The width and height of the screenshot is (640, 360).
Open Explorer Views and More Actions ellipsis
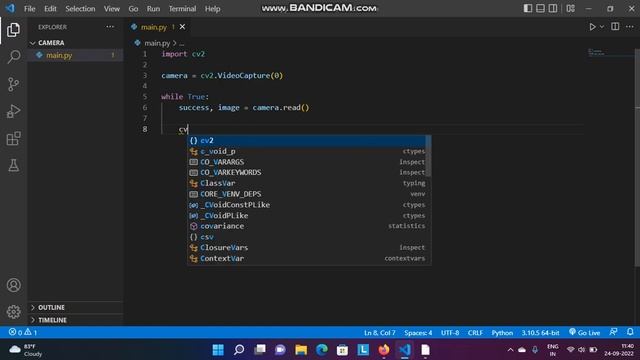point(110,27)
